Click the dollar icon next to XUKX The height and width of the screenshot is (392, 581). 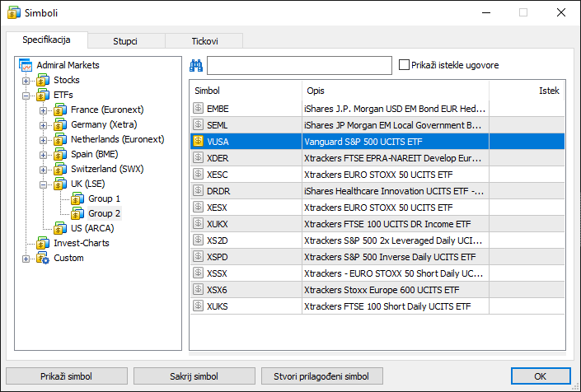(x=199, y=223)
